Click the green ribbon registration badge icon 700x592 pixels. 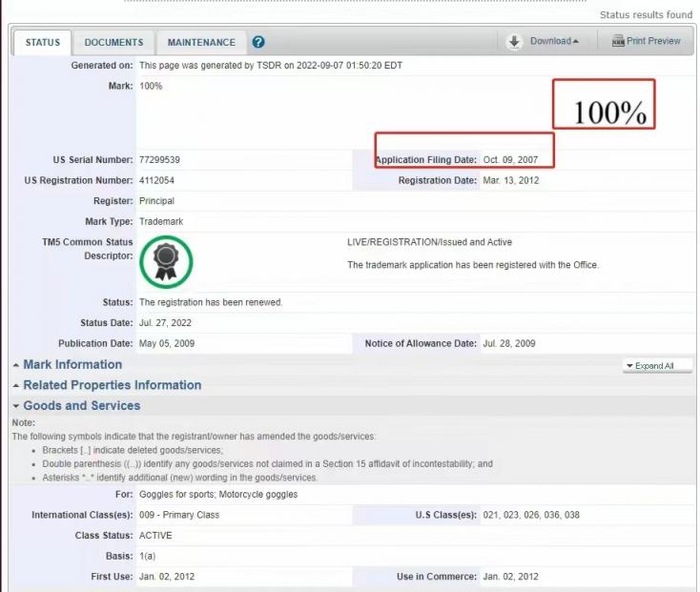coord(165,258)
